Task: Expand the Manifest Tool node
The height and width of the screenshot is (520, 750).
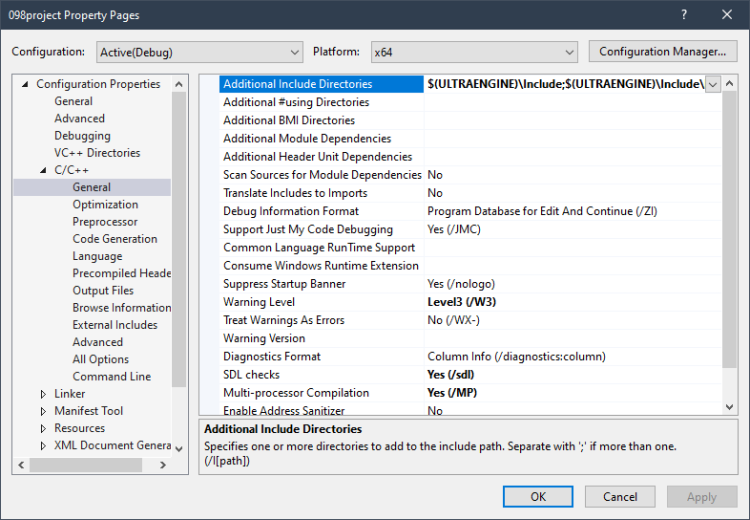Action: click(x=43, y=411)
